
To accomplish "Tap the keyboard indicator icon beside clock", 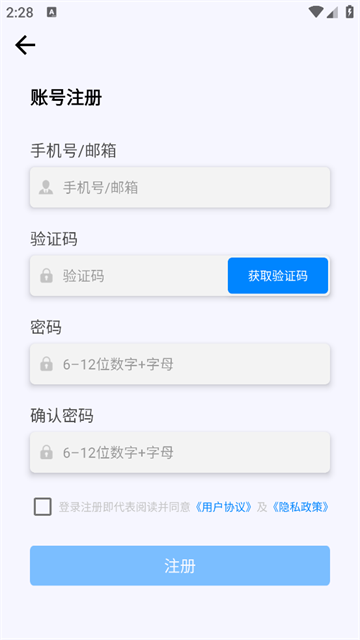I will click(x=51, y=12).
